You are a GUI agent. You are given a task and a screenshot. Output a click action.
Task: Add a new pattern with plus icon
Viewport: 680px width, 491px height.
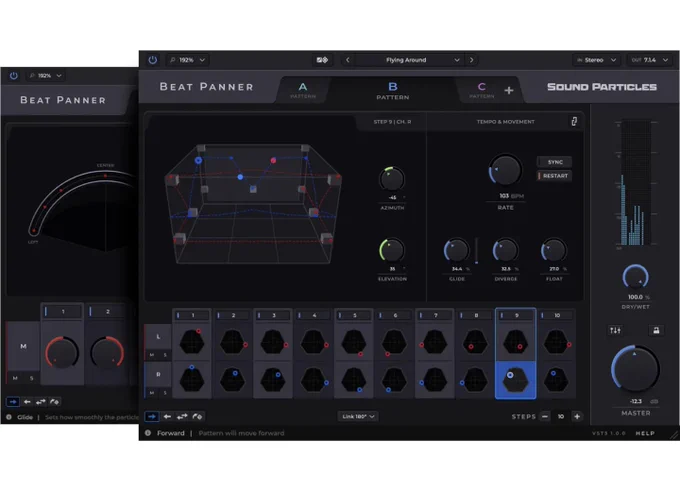tap(509, 90)
